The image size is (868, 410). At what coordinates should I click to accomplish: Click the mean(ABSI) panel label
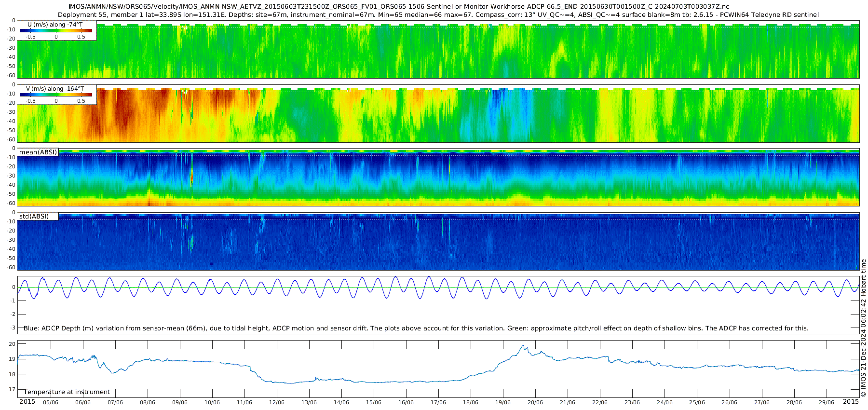pyautogui.click(x=38, y=152)
